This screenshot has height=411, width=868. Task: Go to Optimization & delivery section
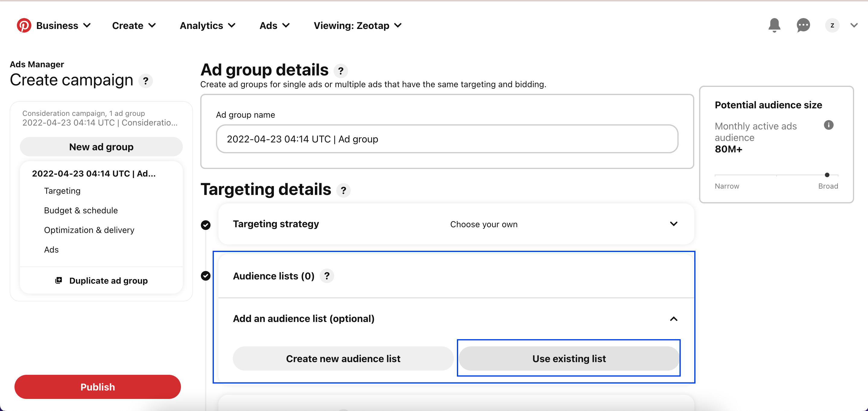[89, 230]
